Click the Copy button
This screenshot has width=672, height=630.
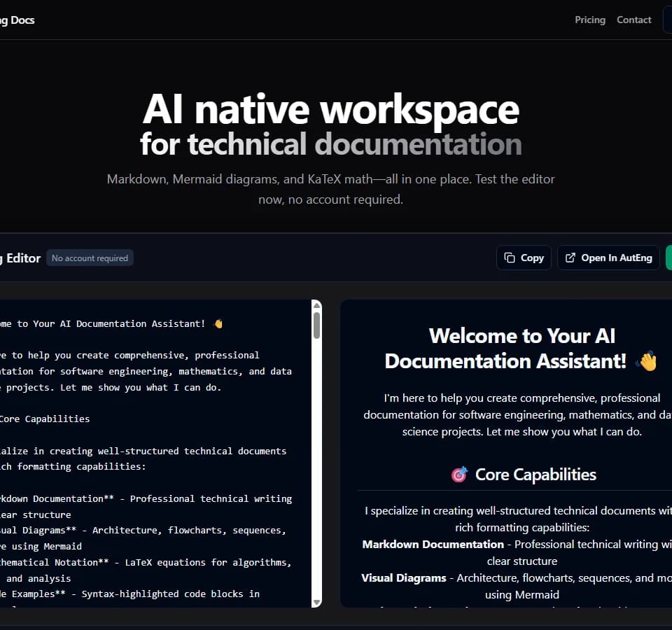pyautogui.click(x=524, y=258)
